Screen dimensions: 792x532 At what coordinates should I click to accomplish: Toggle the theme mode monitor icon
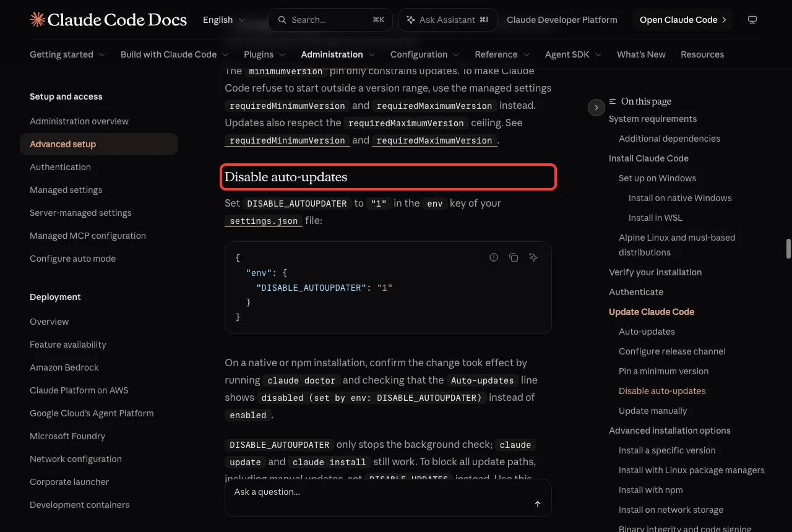[x=752, y=20]
